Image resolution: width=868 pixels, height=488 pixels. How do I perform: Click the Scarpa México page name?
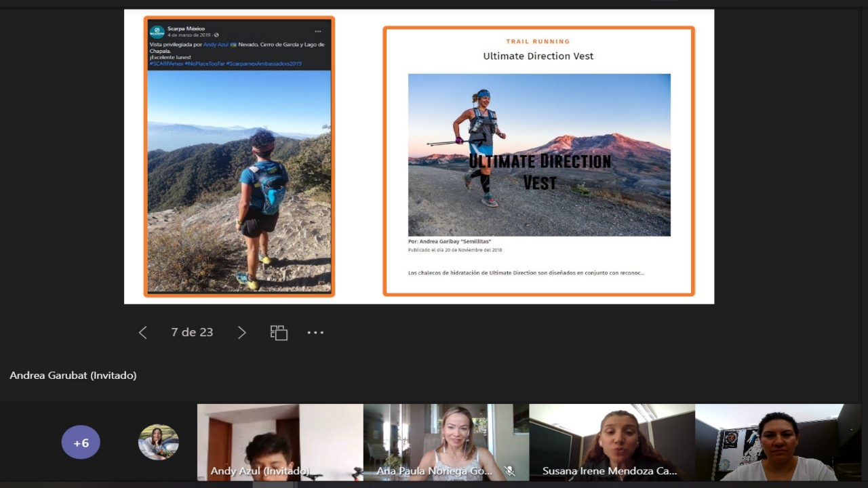tap(186, 28)
